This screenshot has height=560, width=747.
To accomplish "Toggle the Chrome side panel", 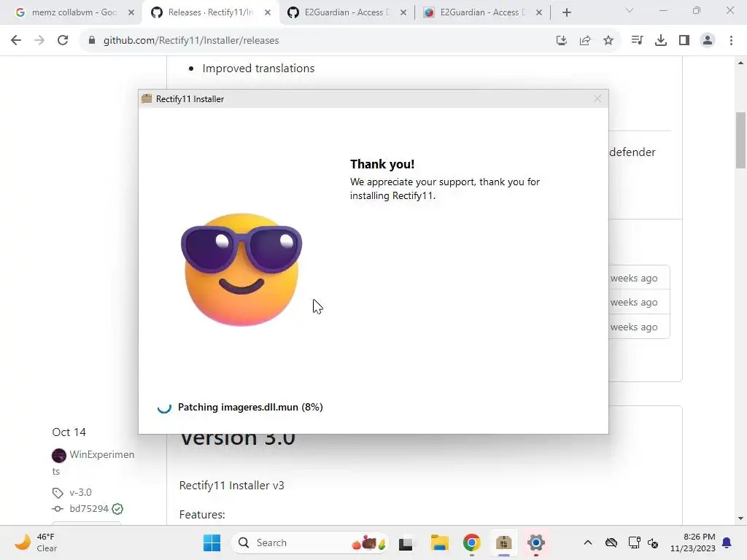I will point(684,41).
